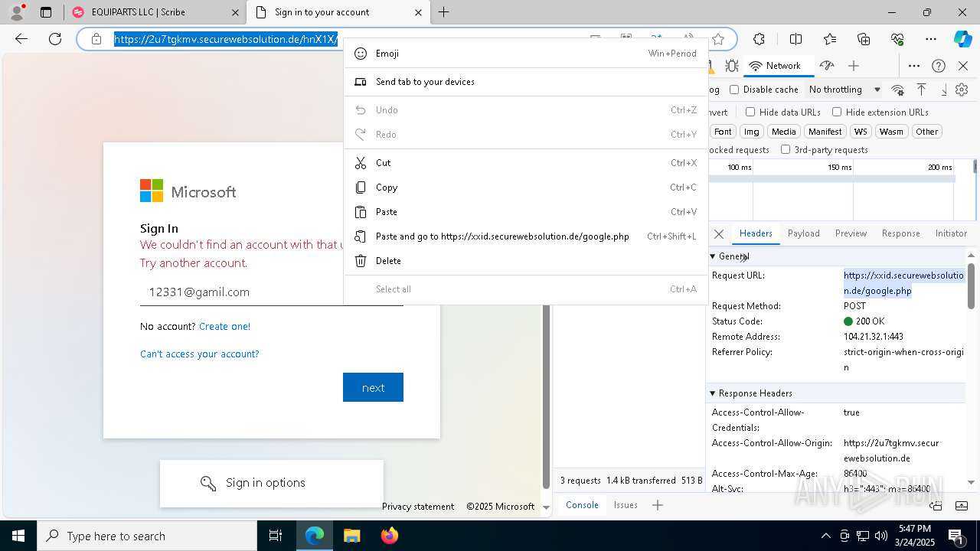
Task: Open Network settings gear icon
Action: [962, 90]
